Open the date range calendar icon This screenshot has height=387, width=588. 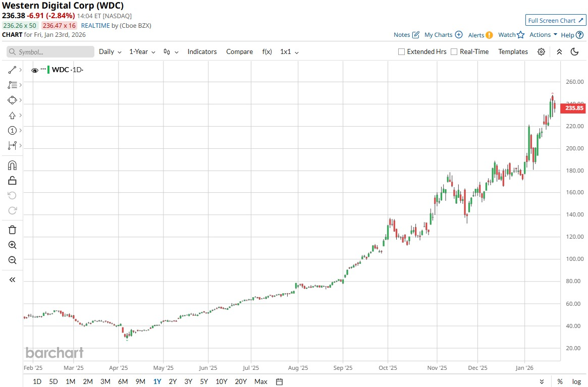tap(280, 382)
